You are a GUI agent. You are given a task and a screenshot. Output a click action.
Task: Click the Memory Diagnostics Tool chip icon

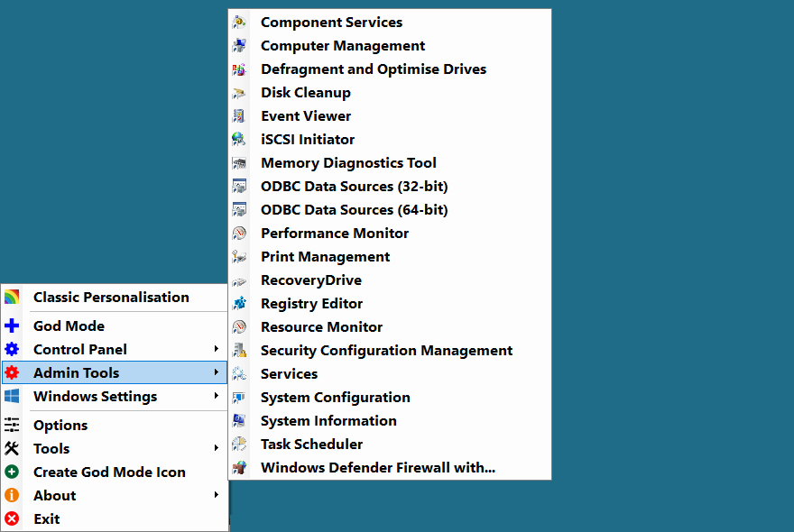239,163
